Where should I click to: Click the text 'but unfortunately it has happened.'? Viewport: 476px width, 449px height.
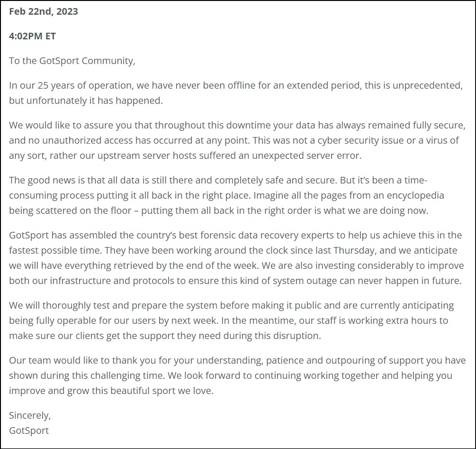86,101
